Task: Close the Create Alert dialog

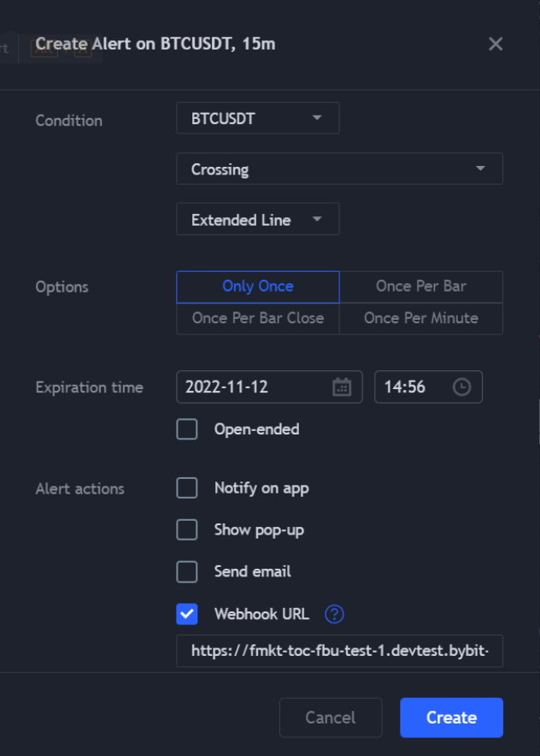Action: [x=496, y=44]
